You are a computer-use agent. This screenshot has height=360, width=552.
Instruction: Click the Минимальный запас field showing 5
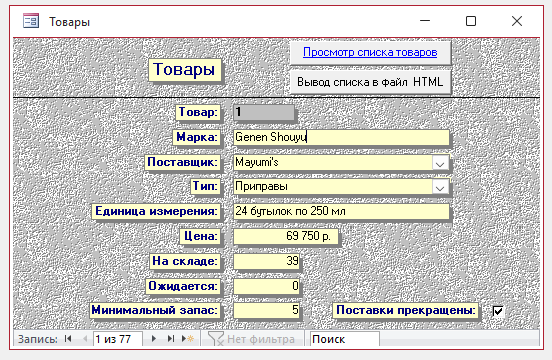[x=266, y=310]
